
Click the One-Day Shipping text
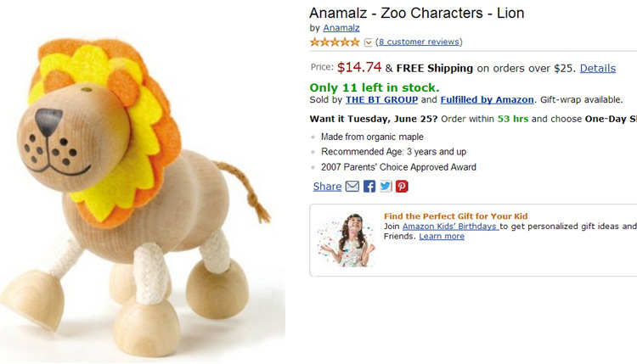tap(610, 119)
